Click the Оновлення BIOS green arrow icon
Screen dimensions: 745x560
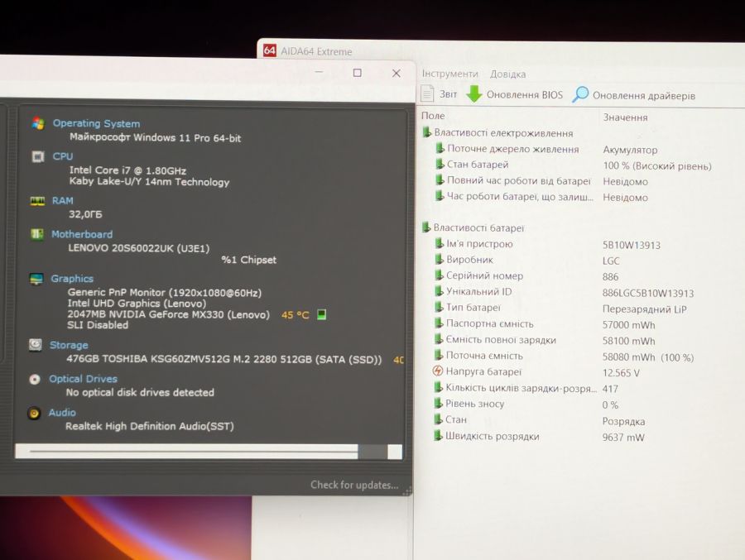tap(474, 93)
